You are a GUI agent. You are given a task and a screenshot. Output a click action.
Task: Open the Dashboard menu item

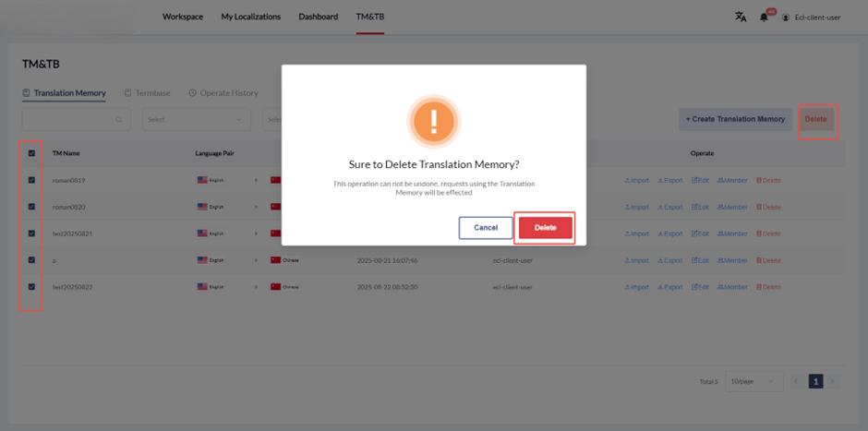pyautogui.click(x=318, y=17)
